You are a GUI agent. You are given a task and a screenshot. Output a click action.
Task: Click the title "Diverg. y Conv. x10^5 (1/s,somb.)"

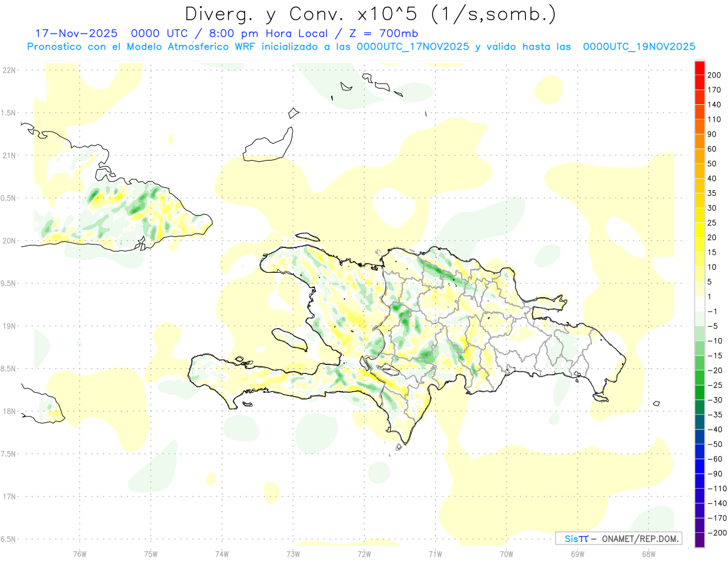tap(369, 14)
